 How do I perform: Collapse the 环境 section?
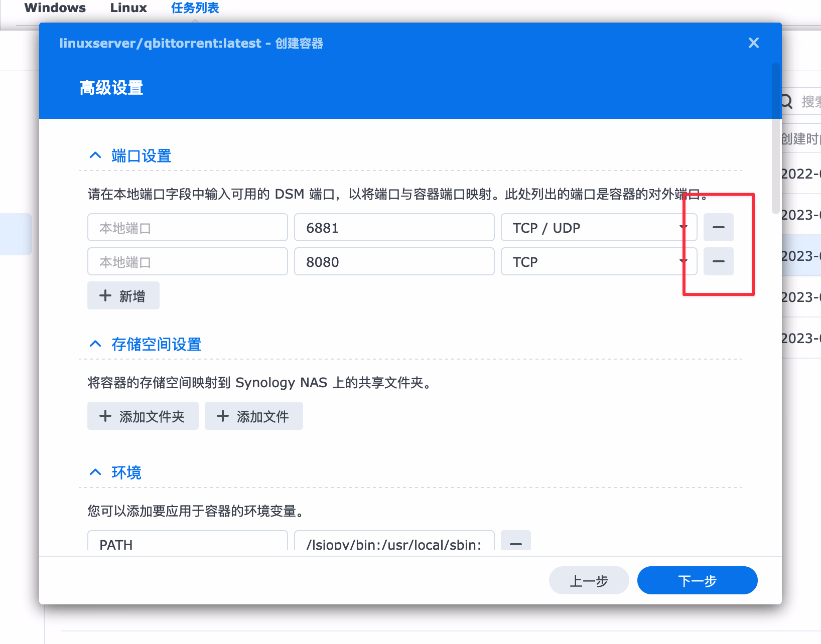[x=95, y=472]
